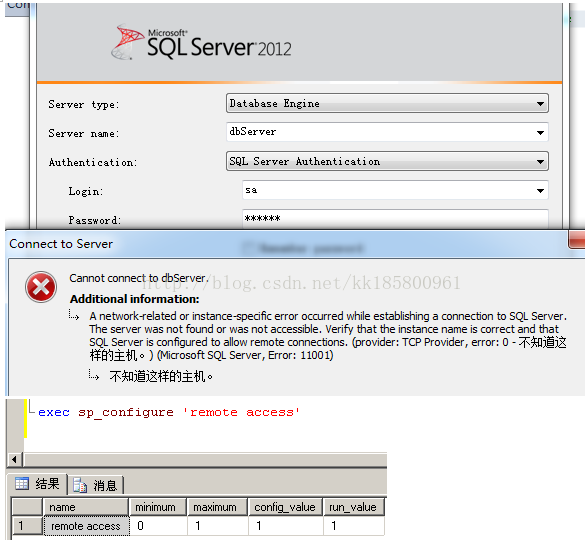Expand the Login combo box arrow
This screenshot has width=585, height=544.
[540, 191]
